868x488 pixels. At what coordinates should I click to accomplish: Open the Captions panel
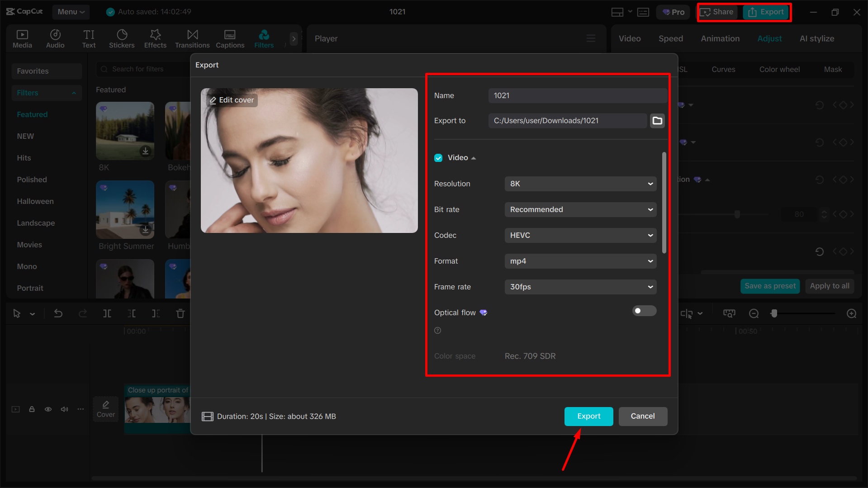tap(230, 38)
